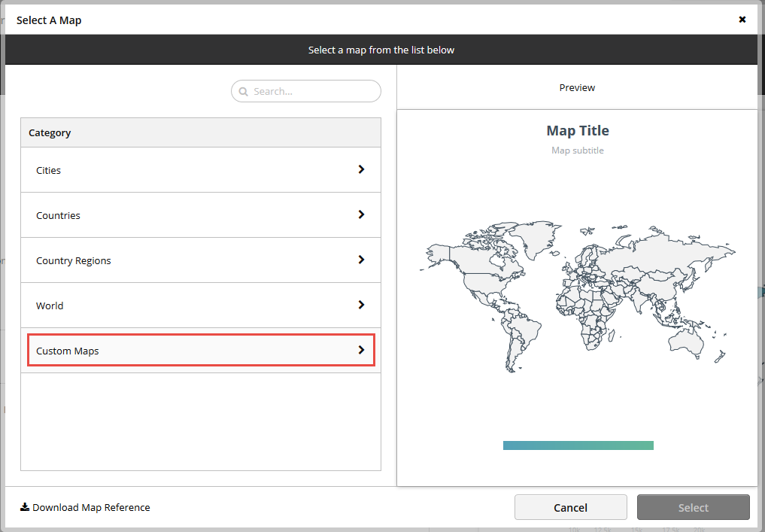Screen dimensions: 765x532
Task: Click the World chevron arrow
Action: (362, 306)
